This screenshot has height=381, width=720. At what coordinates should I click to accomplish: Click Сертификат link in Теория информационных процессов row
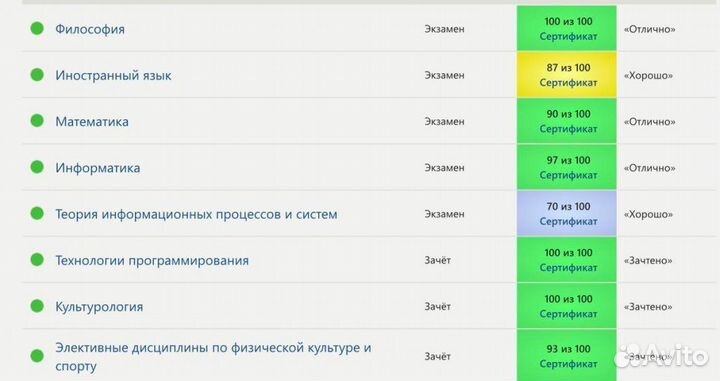click(x=568, y=221)
